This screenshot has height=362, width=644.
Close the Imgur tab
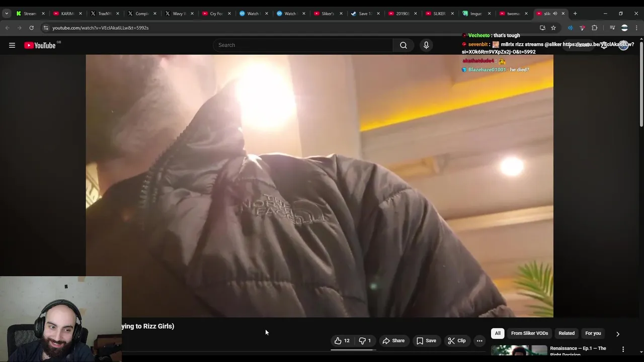click(x=489, y=14)
